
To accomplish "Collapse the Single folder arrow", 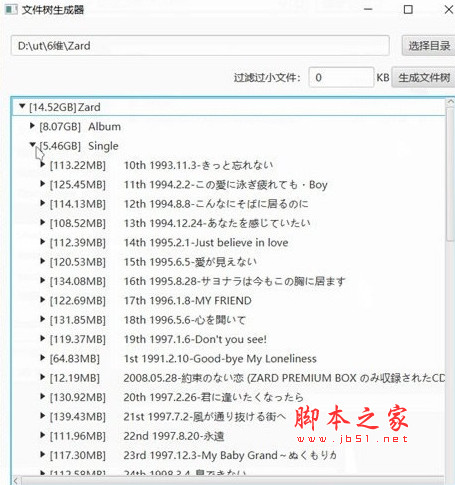I will pos(32,144).
